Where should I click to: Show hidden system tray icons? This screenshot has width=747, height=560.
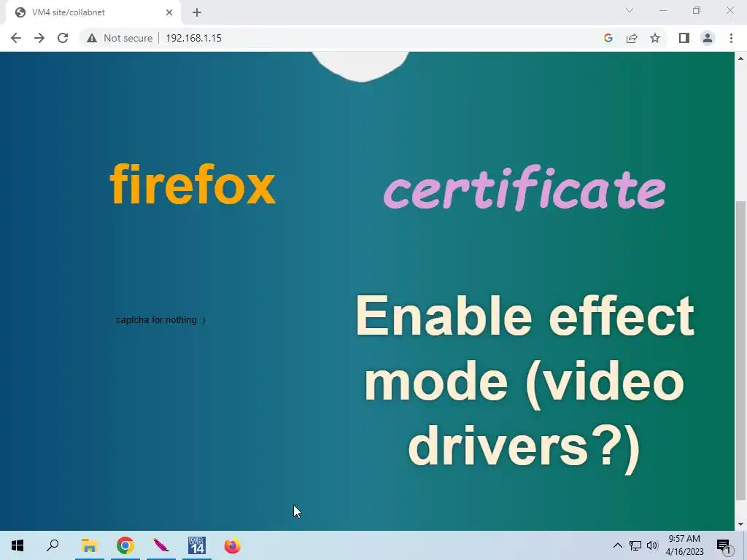click(x=617, y=545)
